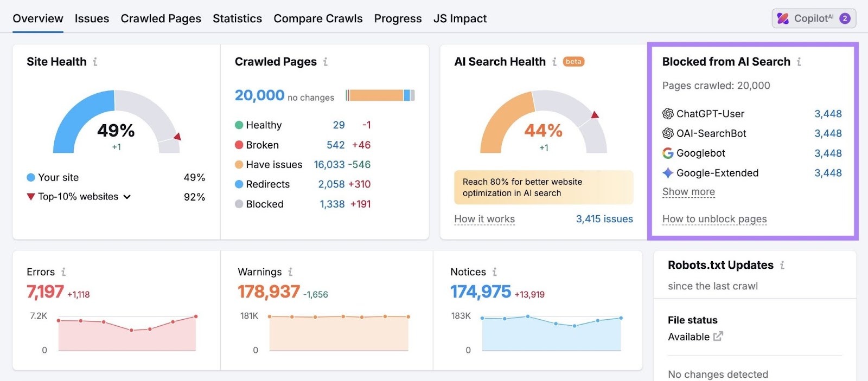The height and width of the screenshot is (381, 868).
Task: Click info icon beside Errors heading
Action: click(63, 272)
